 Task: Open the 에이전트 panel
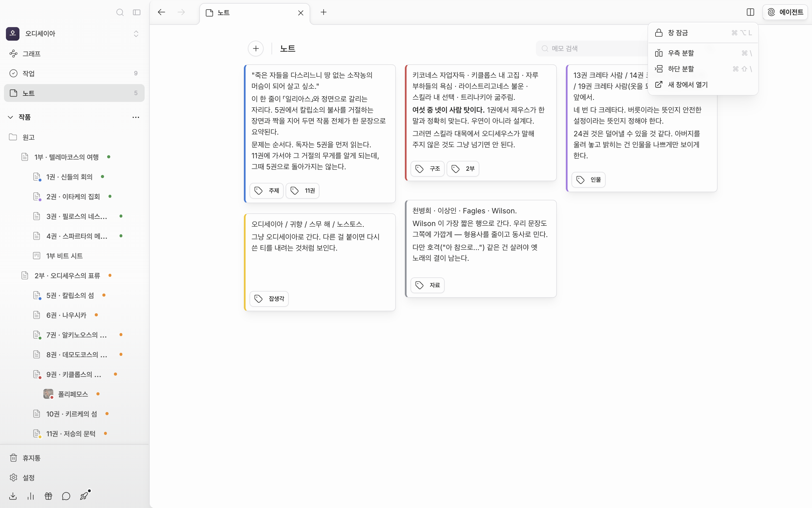point(785,12)
